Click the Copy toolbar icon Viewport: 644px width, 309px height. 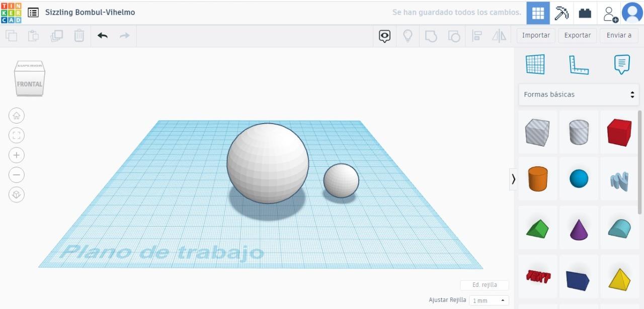point(11,36)
